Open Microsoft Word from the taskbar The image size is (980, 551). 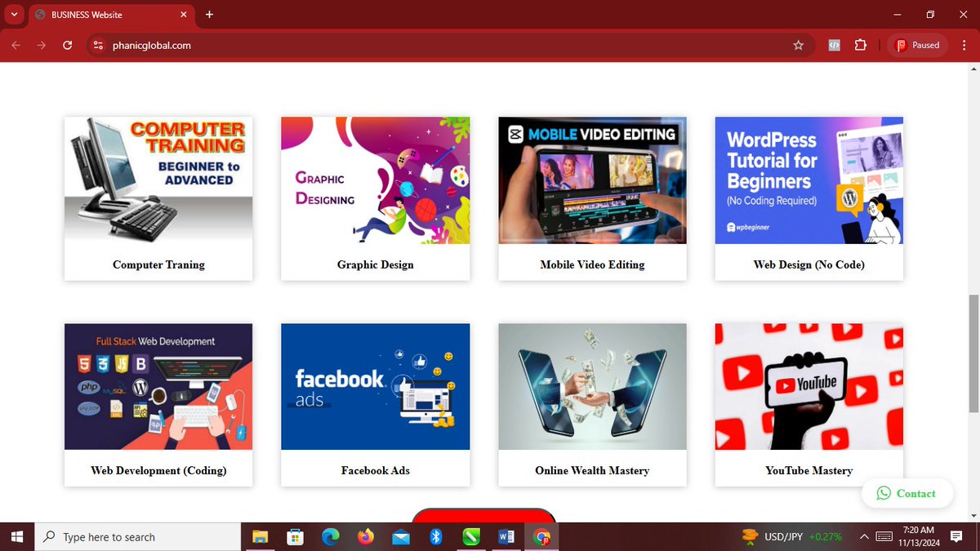click(506, 537)
